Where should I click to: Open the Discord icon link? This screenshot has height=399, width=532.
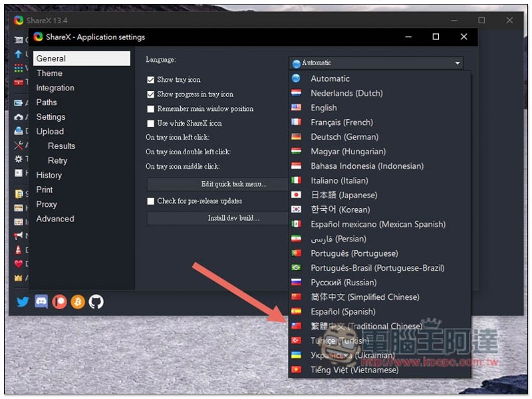point(41,302)
